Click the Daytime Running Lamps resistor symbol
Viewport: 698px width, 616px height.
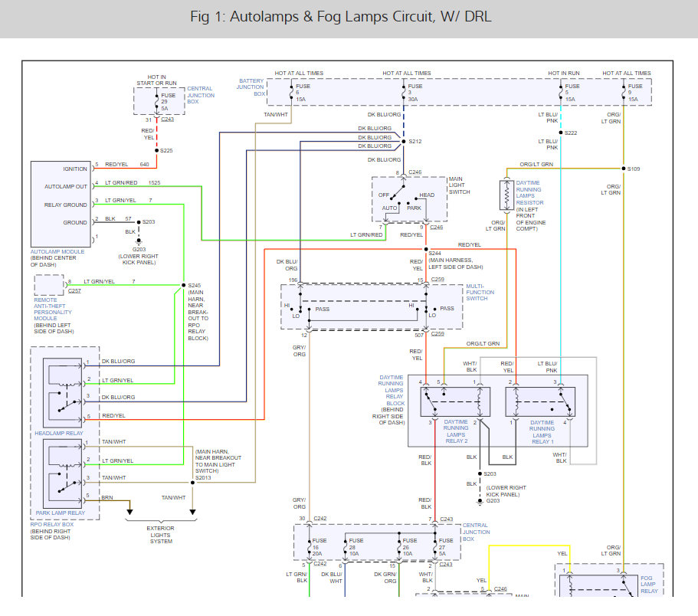point(506,196)
